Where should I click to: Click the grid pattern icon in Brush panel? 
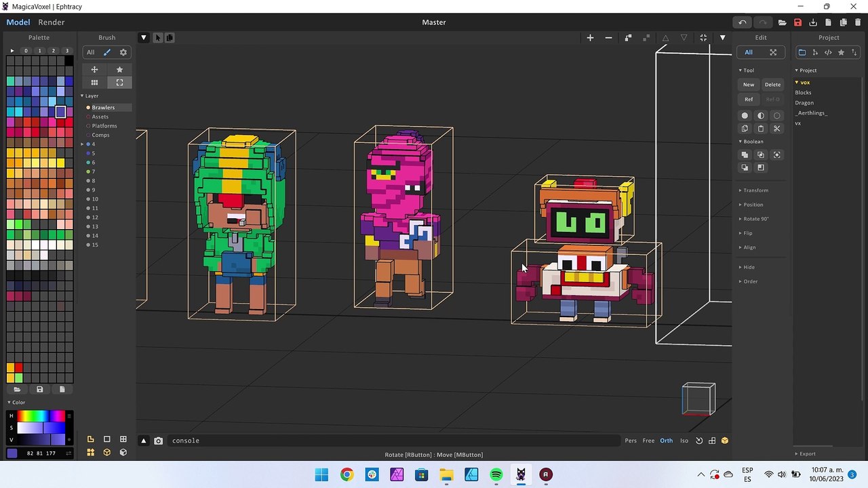point(94,83)
